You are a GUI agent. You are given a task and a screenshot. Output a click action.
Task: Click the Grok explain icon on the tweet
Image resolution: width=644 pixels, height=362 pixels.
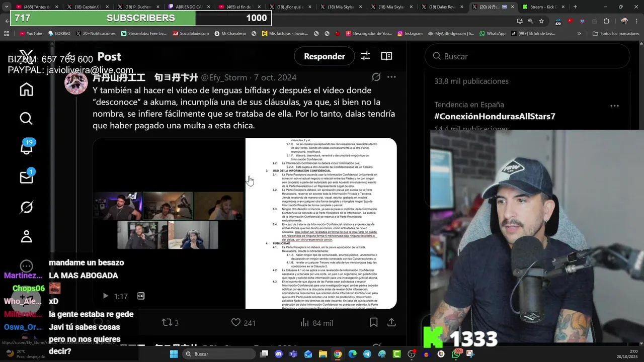(x=376, y=77)
